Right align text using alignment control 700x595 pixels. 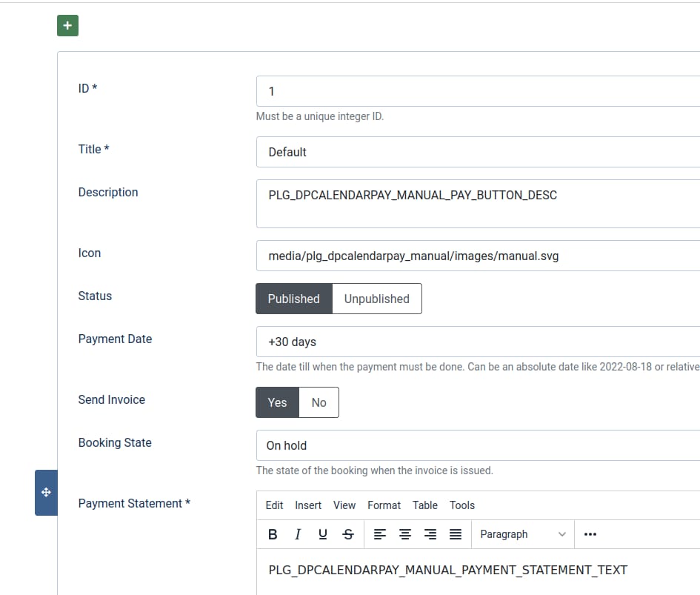pos(430,533)
